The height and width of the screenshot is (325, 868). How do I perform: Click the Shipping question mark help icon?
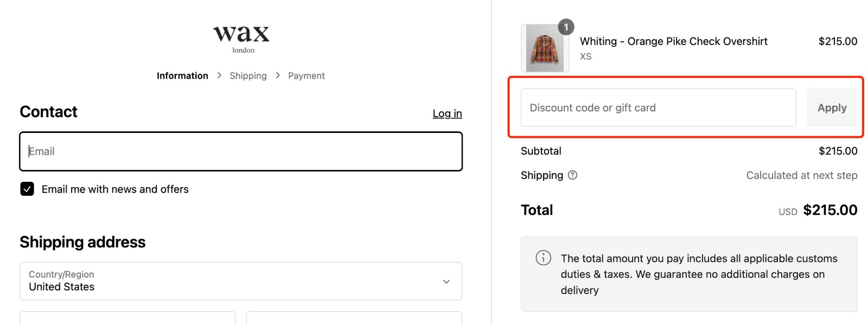pyautogui.click(x=573, y=175)
